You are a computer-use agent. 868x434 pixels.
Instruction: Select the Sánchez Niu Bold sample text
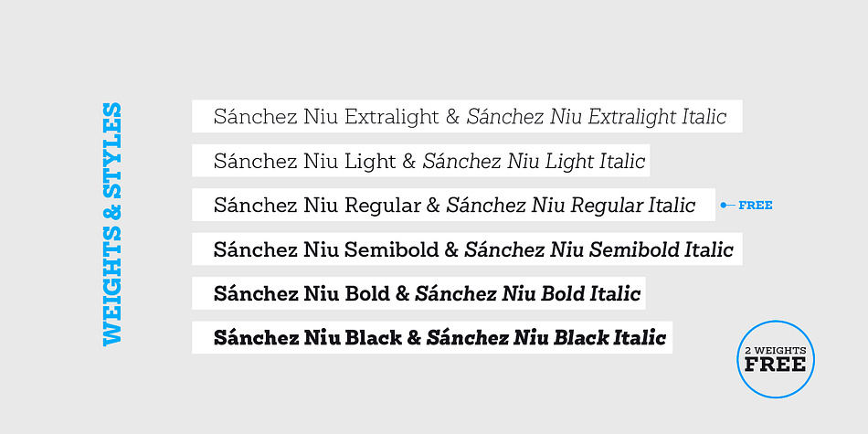[302, 294]
